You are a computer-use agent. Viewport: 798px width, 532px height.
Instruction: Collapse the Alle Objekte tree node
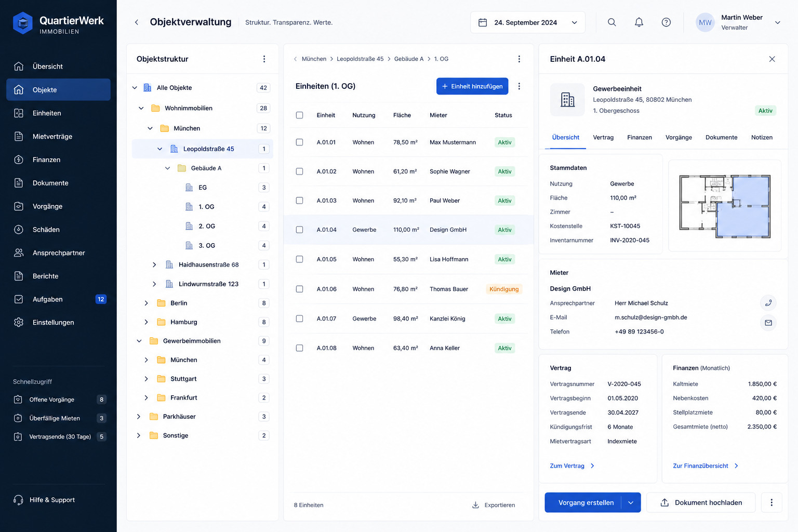(x=135, y=88)
